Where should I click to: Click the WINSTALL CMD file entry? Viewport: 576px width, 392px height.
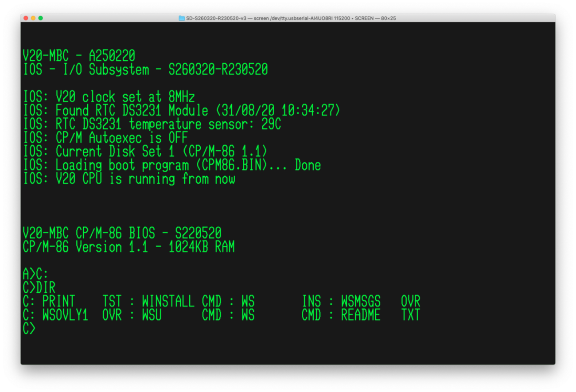(182, 302)
